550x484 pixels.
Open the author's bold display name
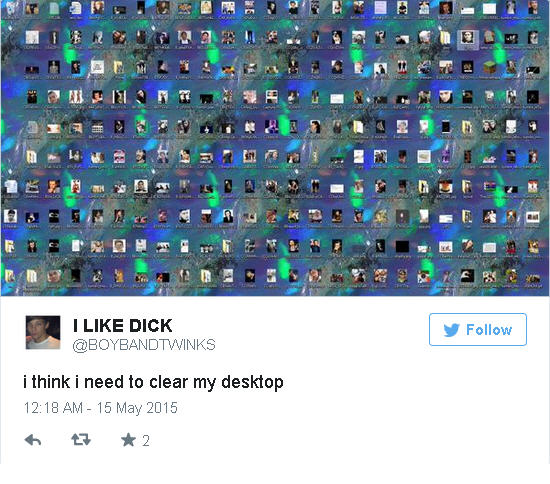[x=123, y=325]
